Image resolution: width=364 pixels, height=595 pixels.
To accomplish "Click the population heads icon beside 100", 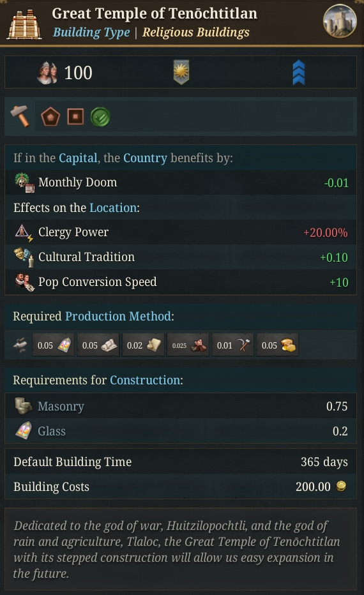I will (x=47, y=73).
